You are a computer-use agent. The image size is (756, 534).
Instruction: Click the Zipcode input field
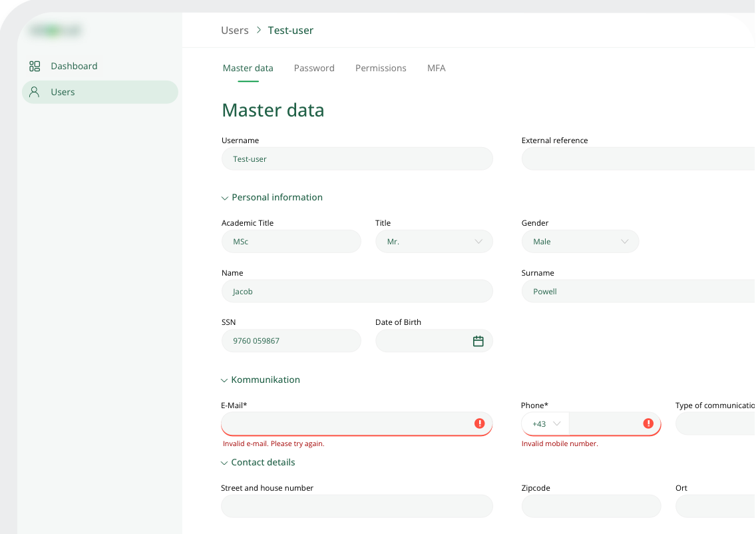[x=591, y=506]
